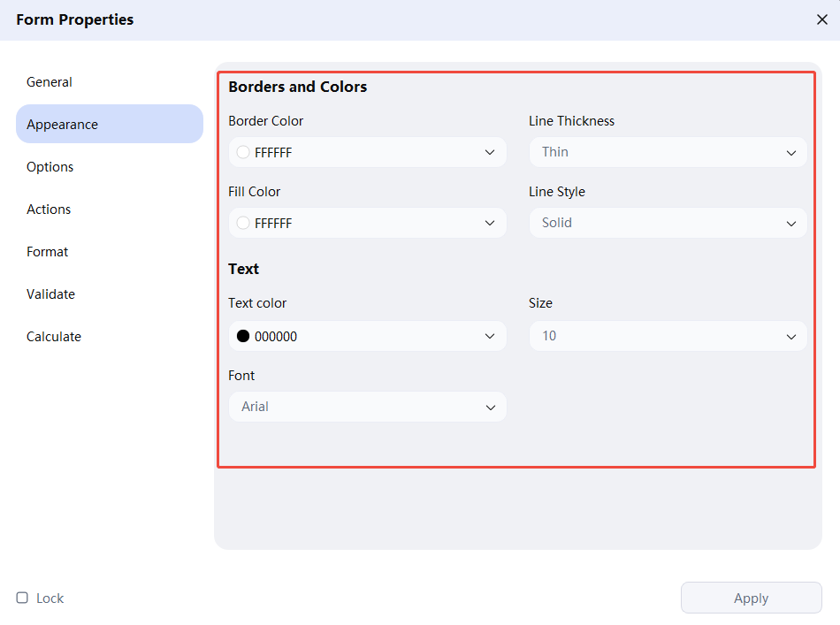Go to the Actions tab
Screen dimensions: 840x625
[x=49, y=210]
